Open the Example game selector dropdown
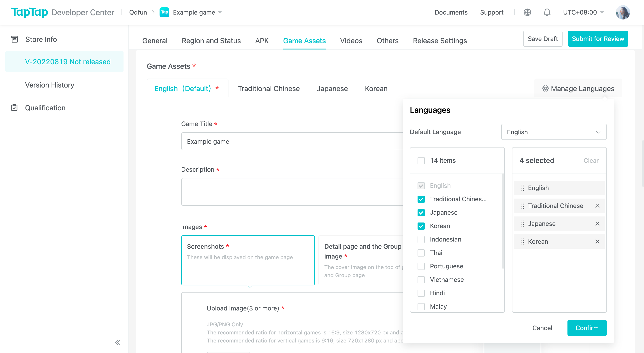 197,12
